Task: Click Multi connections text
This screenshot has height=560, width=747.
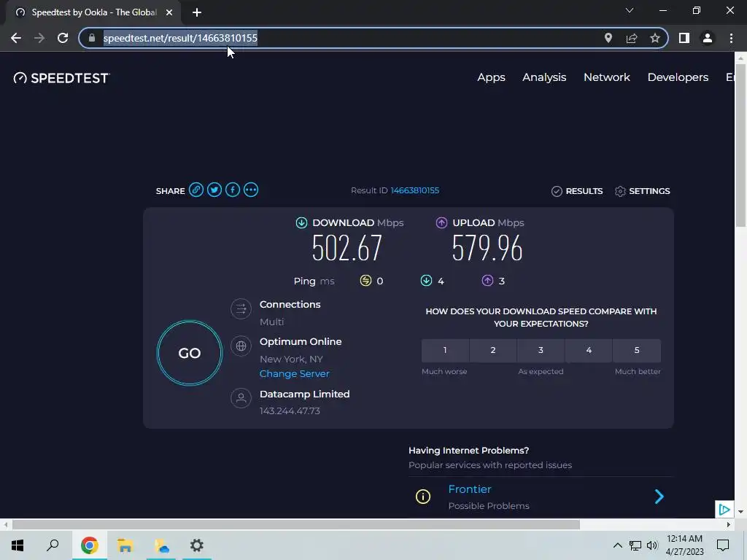Action: coord(272,322)
